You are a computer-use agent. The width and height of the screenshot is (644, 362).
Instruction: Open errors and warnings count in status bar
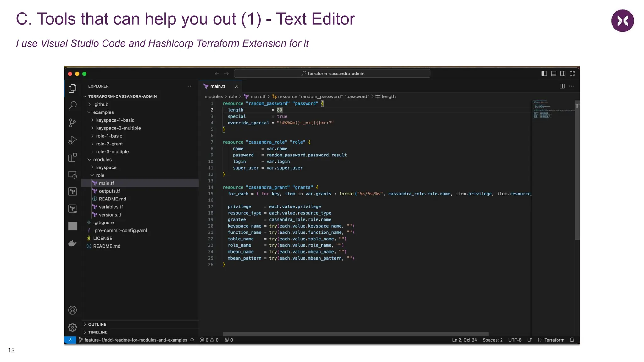pyautogui.click(x=209, y=340)
